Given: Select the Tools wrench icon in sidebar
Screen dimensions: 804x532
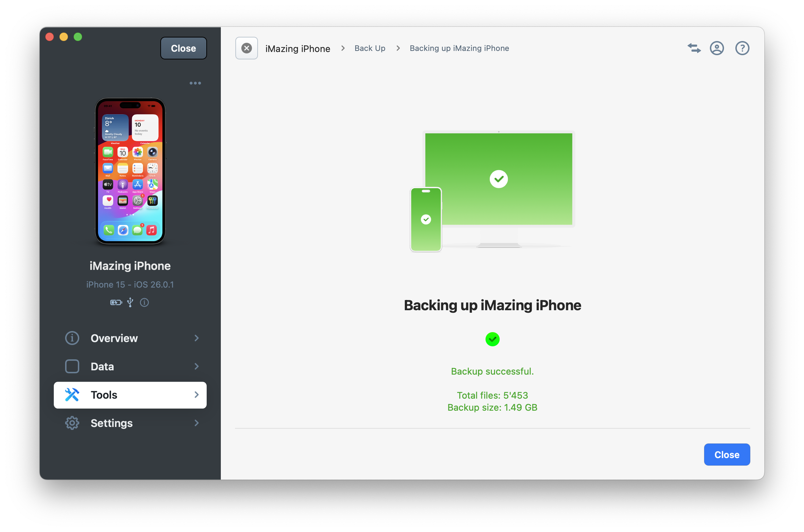Looking at the screenshot, I should [72, 395].
